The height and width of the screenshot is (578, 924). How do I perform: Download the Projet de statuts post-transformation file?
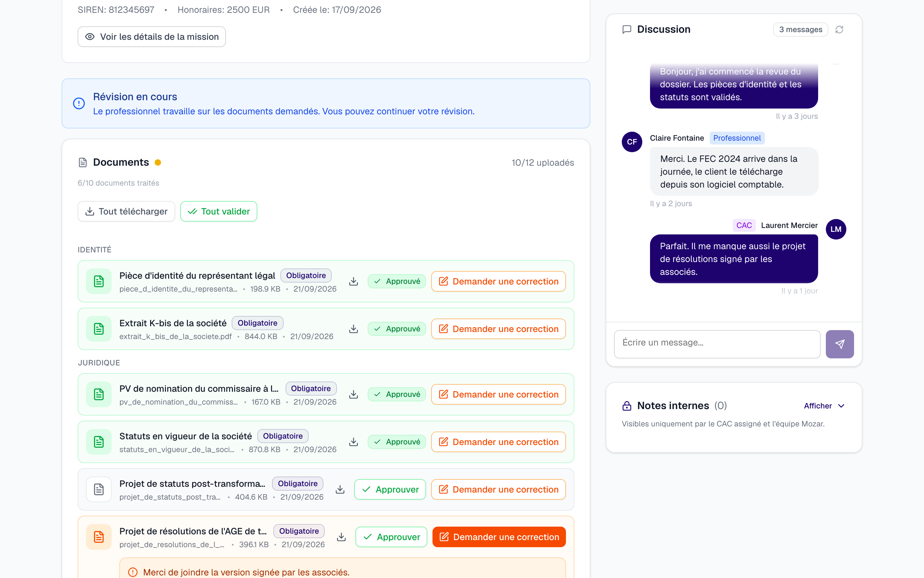[340, 489]
